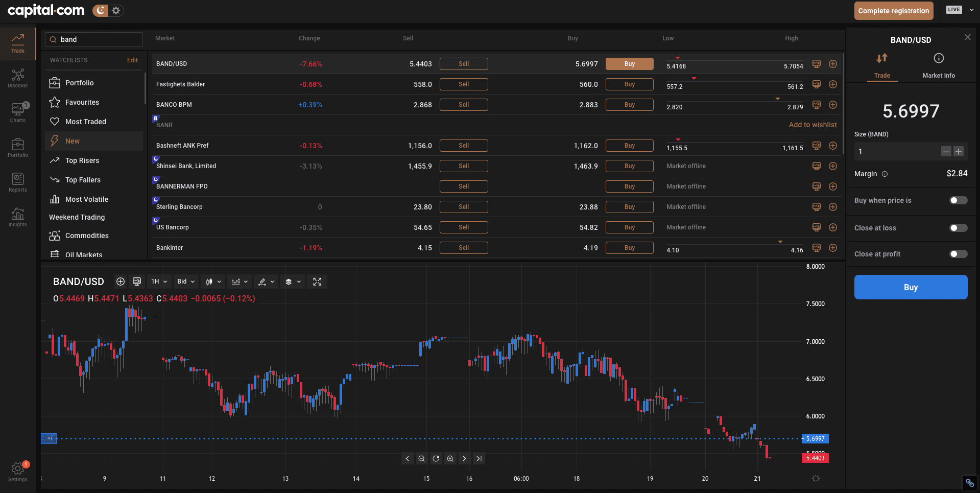Image resolution: width=980 pixels, height=493 pixels.
Task: Jump to latest candle on chart
Action: (x=479, y=459)
